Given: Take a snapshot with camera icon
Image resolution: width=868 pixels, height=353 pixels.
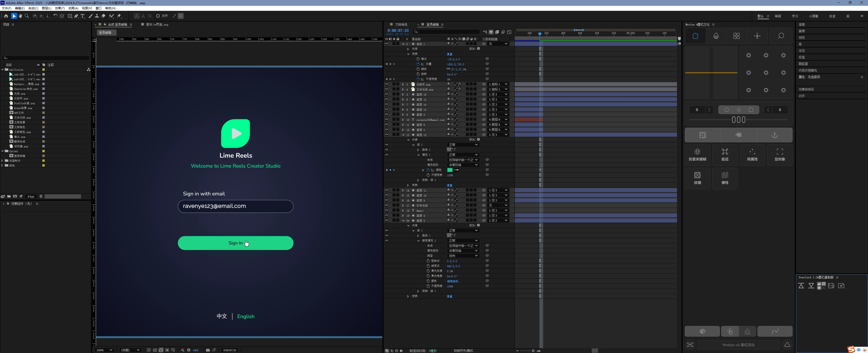Looking at the screenshot, I should pyautogui.click(x=208, y=350).
